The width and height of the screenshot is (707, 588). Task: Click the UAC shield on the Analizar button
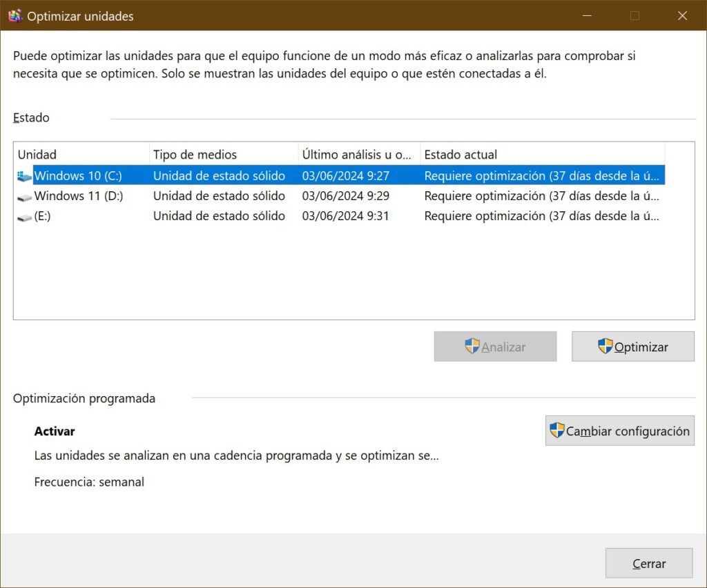(x=473, y=346)
